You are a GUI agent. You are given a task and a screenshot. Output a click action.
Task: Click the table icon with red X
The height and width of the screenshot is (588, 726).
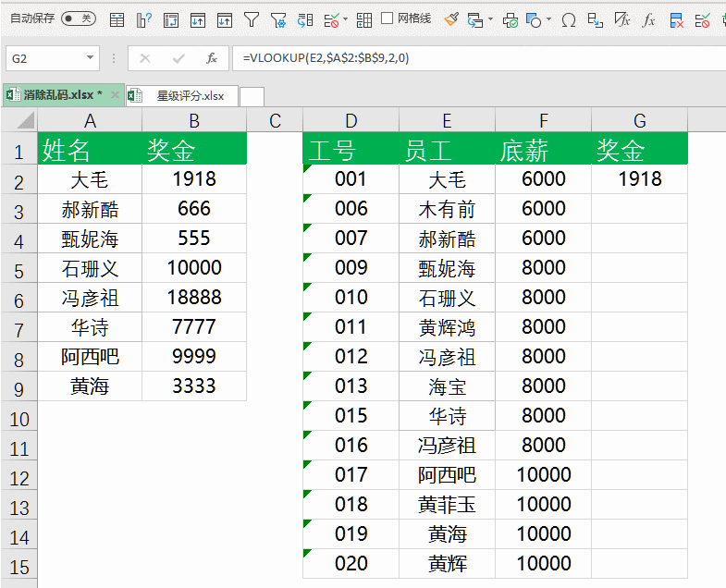click(x=676, y=20)
